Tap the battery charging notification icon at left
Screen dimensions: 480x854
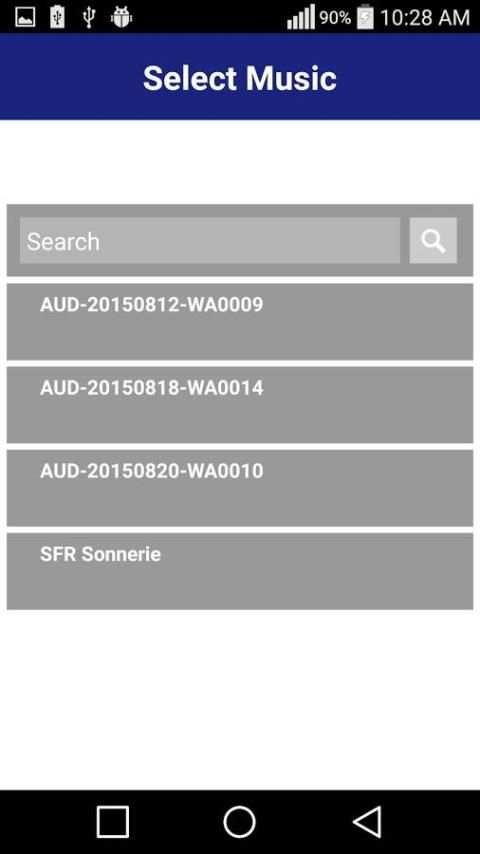(x=57, y=17)
